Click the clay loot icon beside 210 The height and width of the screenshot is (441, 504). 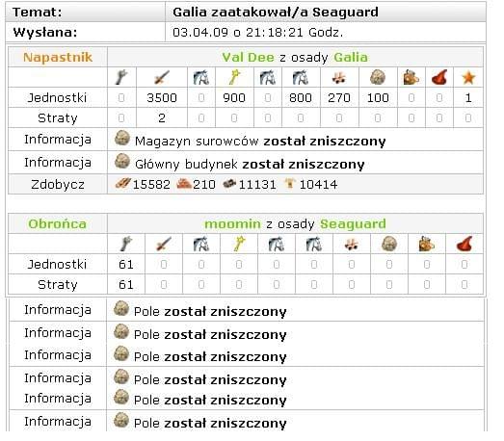point(184,184)
